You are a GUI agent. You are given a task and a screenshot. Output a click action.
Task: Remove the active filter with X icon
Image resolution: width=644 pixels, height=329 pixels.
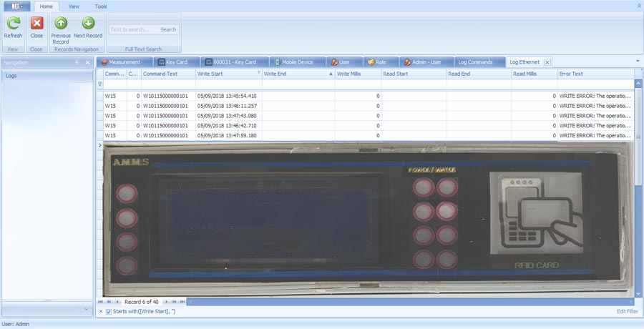coord(101,311)
